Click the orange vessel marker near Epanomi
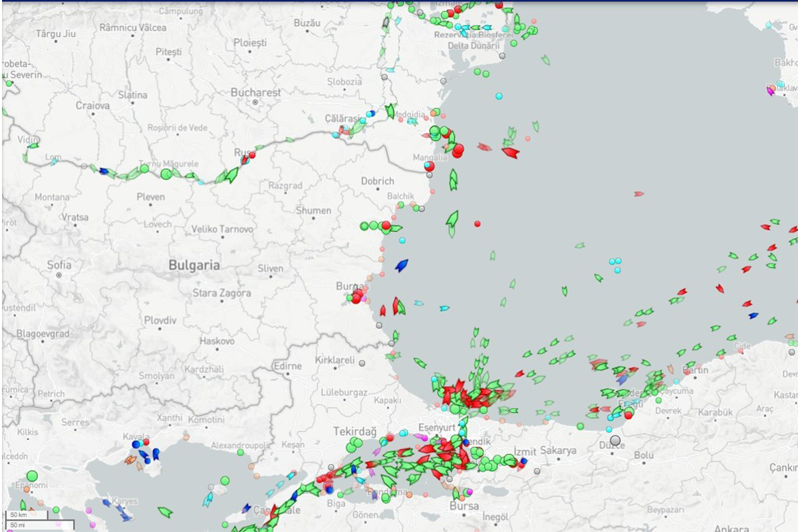Screen dimensions: 798x532 coord(26,489)
